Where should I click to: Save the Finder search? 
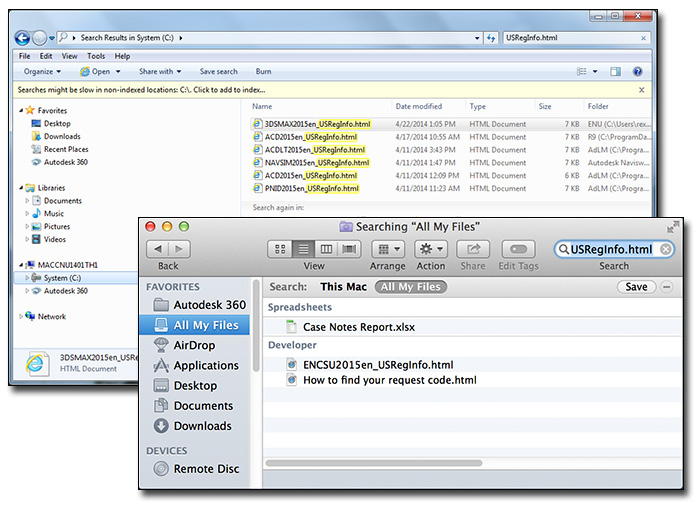636,287
